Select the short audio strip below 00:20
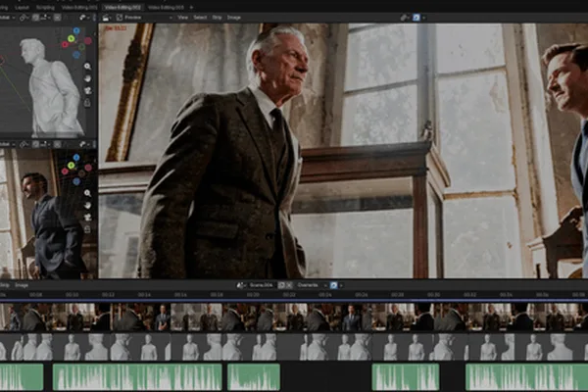The image size is (588, 392). 254,377
